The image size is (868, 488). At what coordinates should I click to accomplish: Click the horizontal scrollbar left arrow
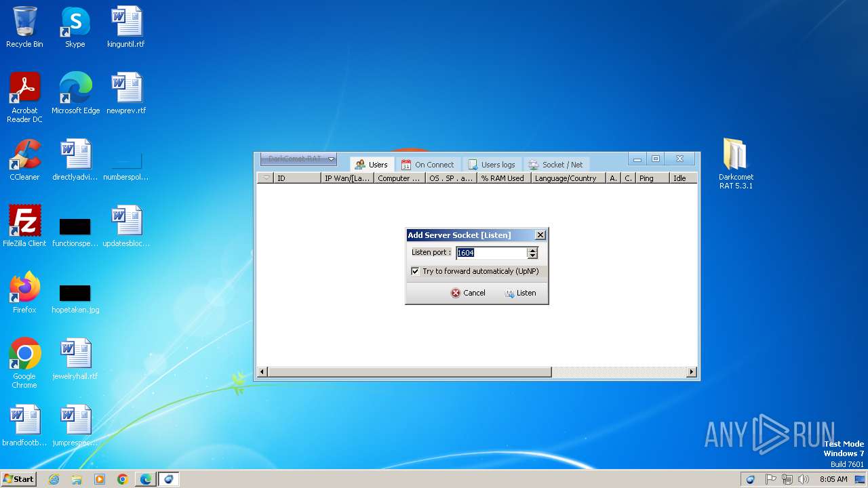[x=262, y=372]
